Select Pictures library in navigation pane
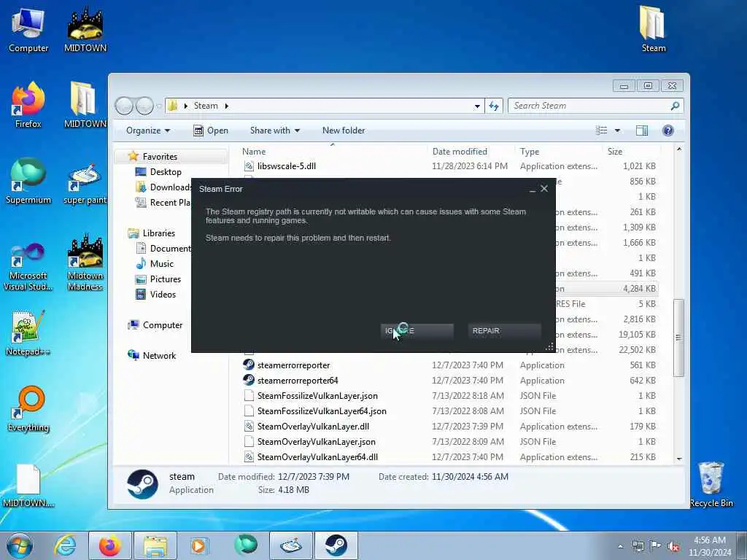Viewport: 747px width, 560px height. tap(166, 279)
